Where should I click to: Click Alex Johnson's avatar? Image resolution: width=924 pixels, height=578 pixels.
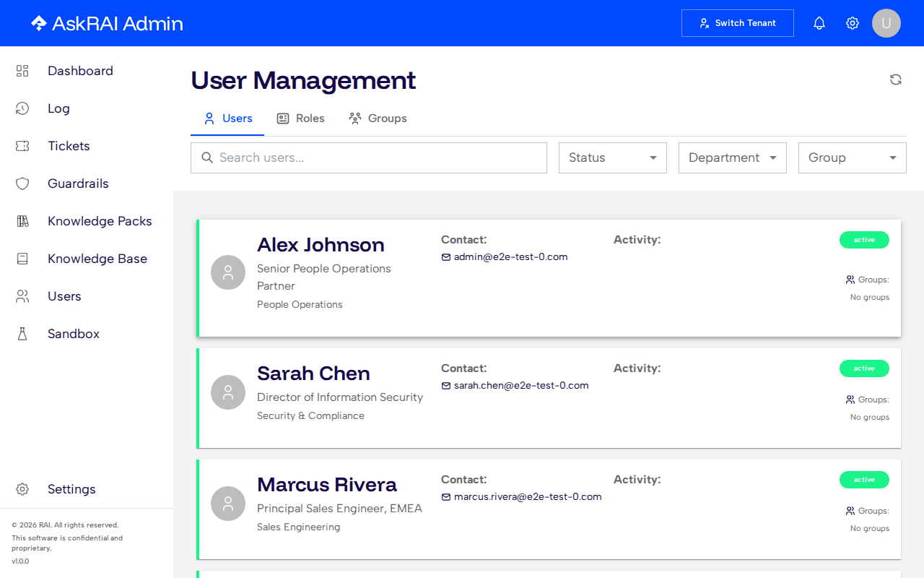pyautogui.click(x=228, y=272)
